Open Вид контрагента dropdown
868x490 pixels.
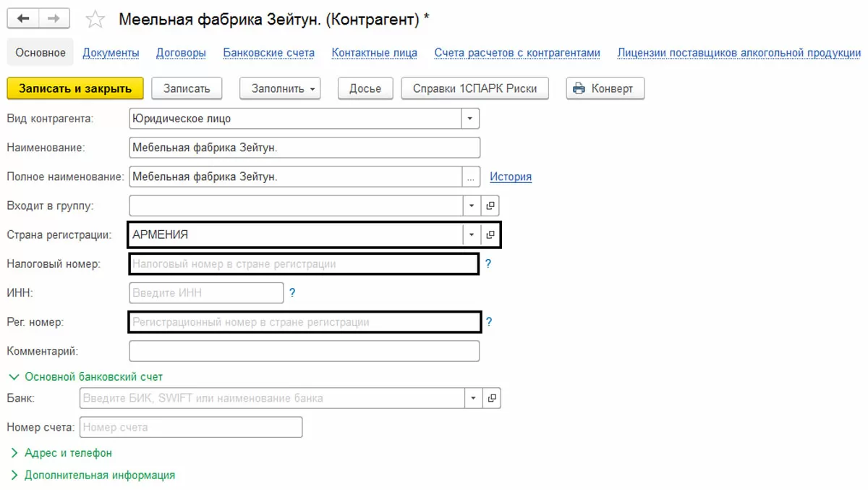pos(471,118)
